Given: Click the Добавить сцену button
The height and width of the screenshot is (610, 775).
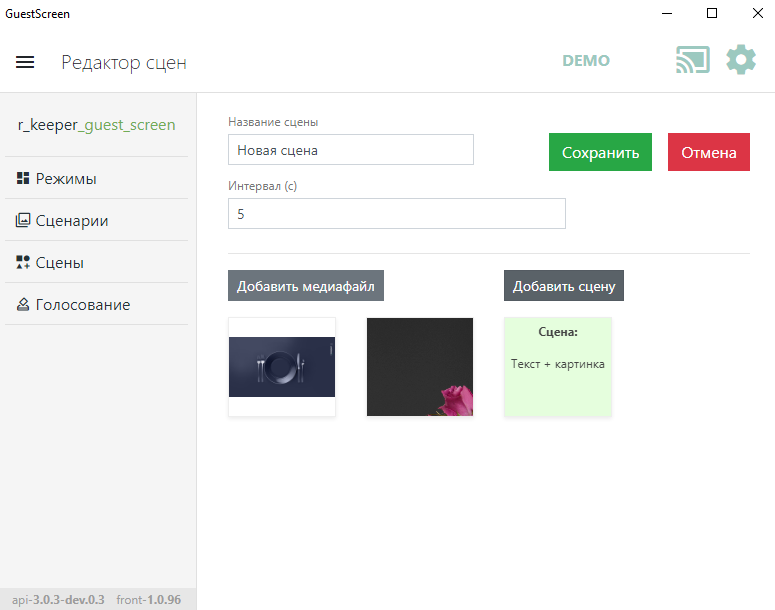Looking at the screenshot, I should (564, 286).
